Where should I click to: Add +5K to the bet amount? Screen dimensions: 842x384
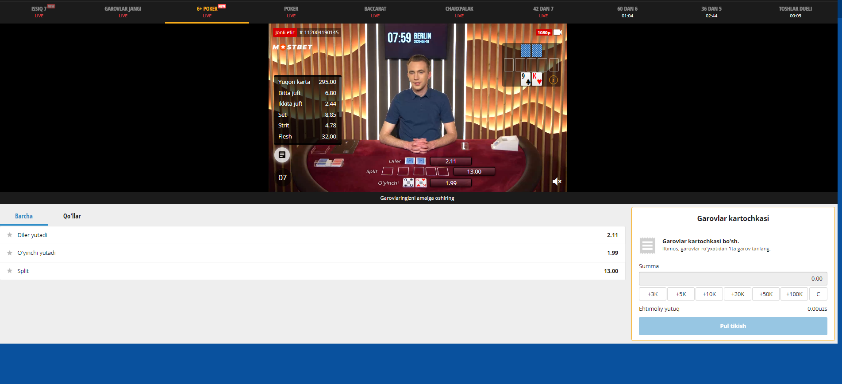(681, 294)
